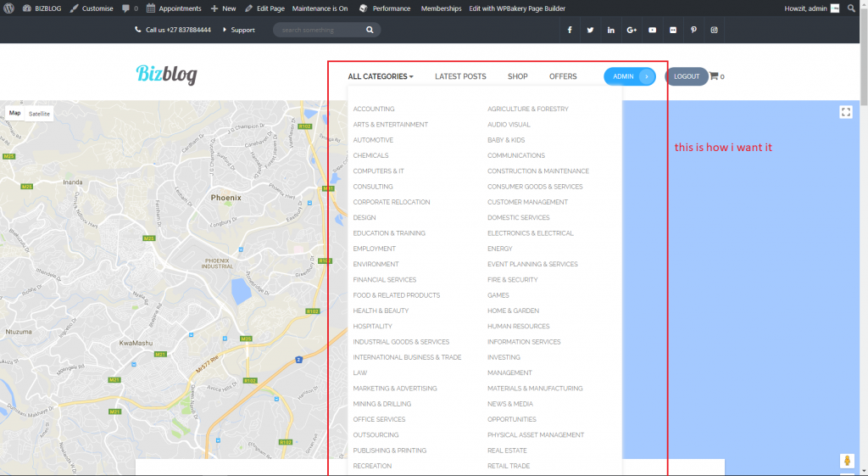The image size is (868, 476).
Task: Open the Howzit, admin account menu
Action: (x=806, y=8)
